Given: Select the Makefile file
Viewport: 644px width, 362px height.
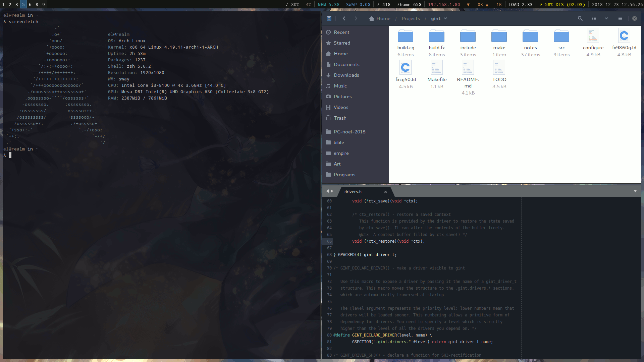Looking at the screenshot, I should coord(437,74).
